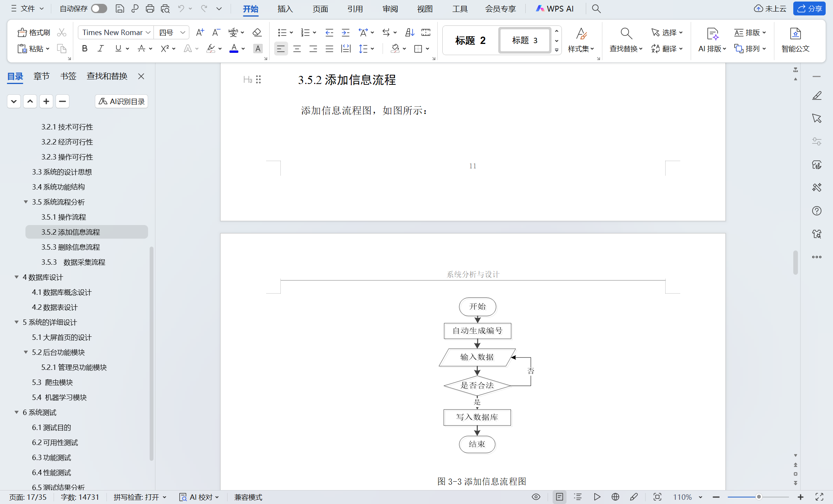Click the outline promote plus button
833x504 pixels.
point(46,101)
